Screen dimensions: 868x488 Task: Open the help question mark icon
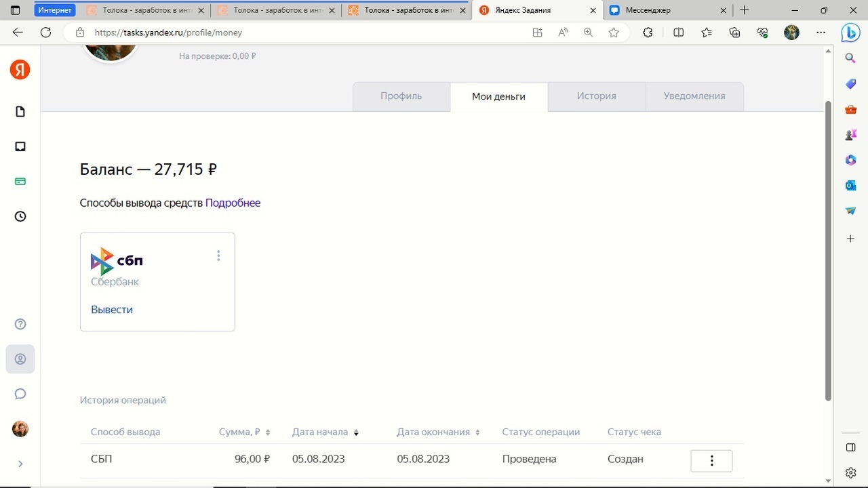click(20, 324)
